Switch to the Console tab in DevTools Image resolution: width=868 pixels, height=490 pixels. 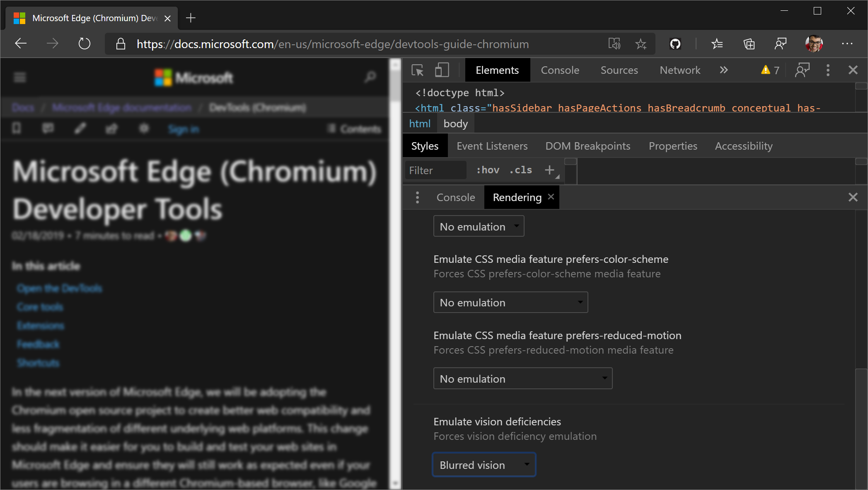560,70
